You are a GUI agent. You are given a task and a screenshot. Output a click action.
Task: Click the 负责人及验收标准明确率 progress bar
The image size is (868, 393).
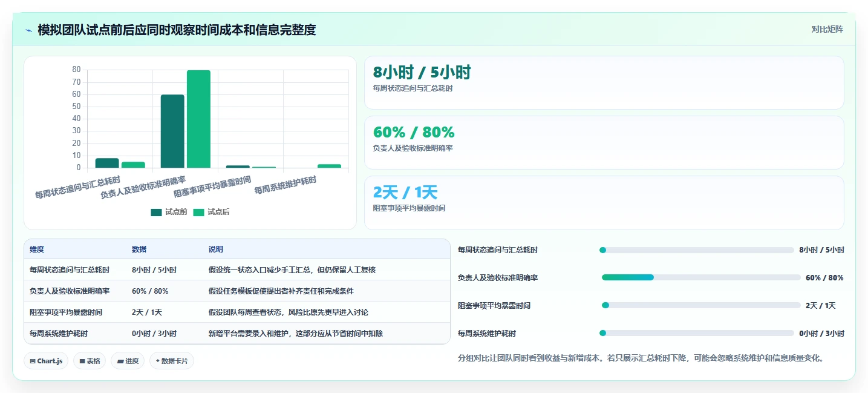click(x=701, y=277)
